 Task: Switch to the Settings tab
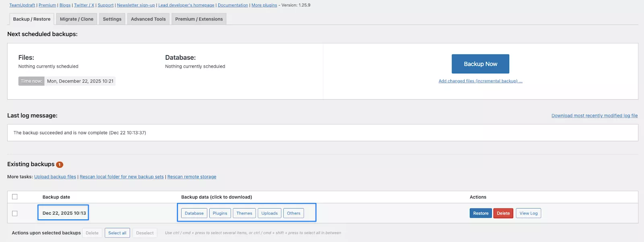pyautogui.click(x=112, y=19)
